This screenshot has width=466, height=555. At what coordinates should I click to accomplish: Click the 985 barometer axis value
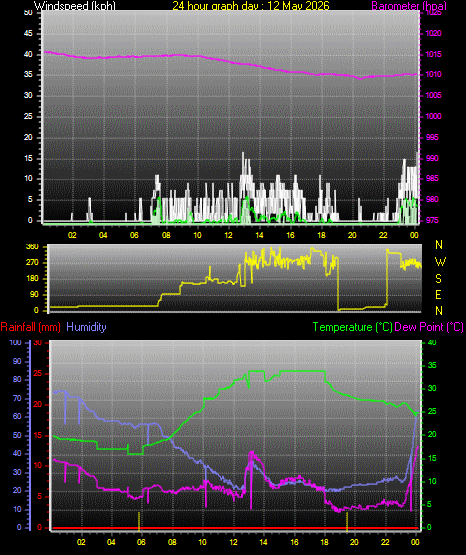pyautogui.click(x=432, y=178)
